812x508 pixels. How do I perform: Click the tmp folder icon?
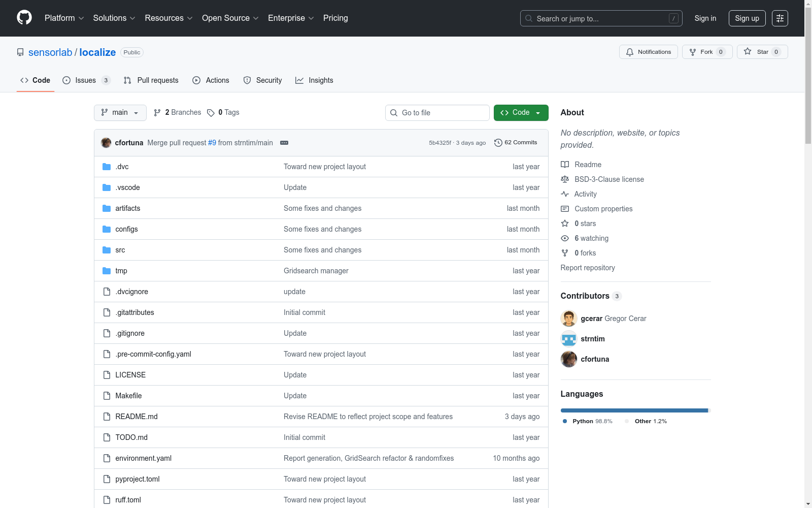(x=107, y=271)
